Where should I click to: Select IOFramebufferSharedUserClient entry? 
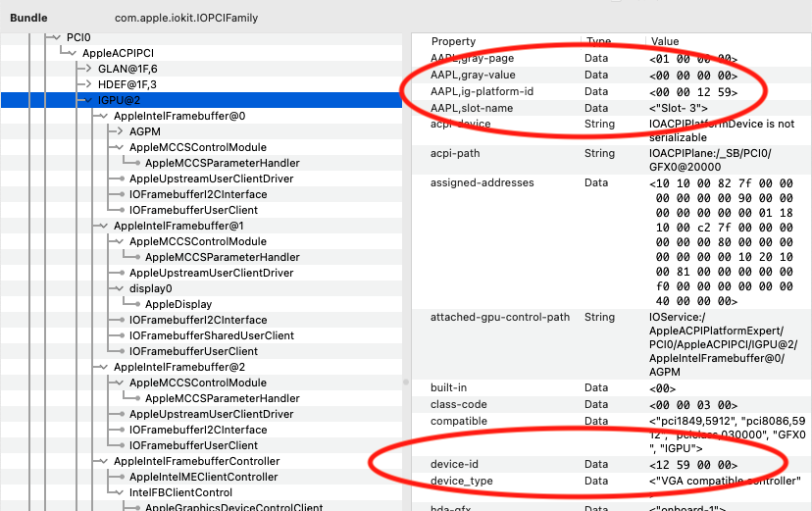tap(212, 335)
